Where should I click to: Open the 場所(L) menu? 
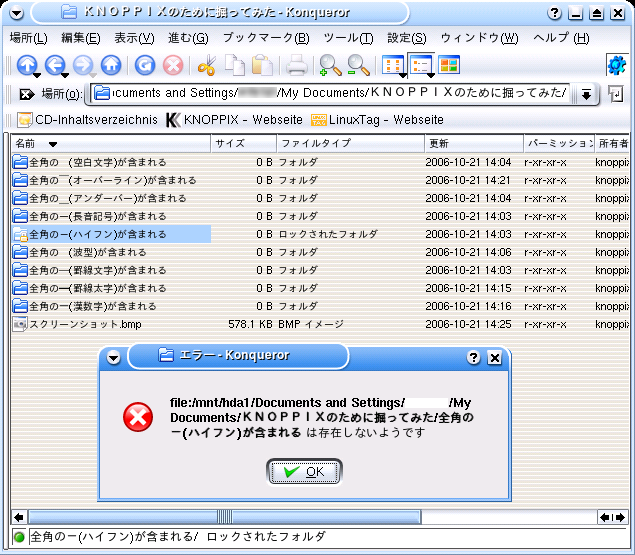tap(28, 38)
